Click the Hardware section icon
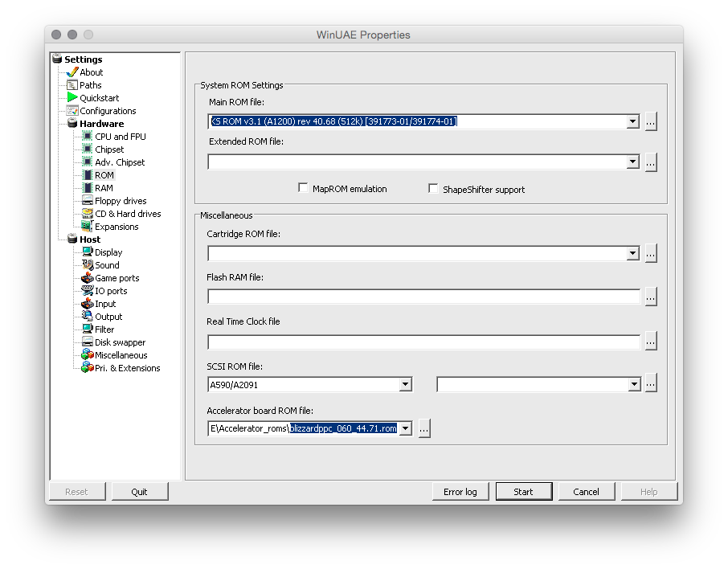This screenshot has height=569, width=728. (72, 123)
